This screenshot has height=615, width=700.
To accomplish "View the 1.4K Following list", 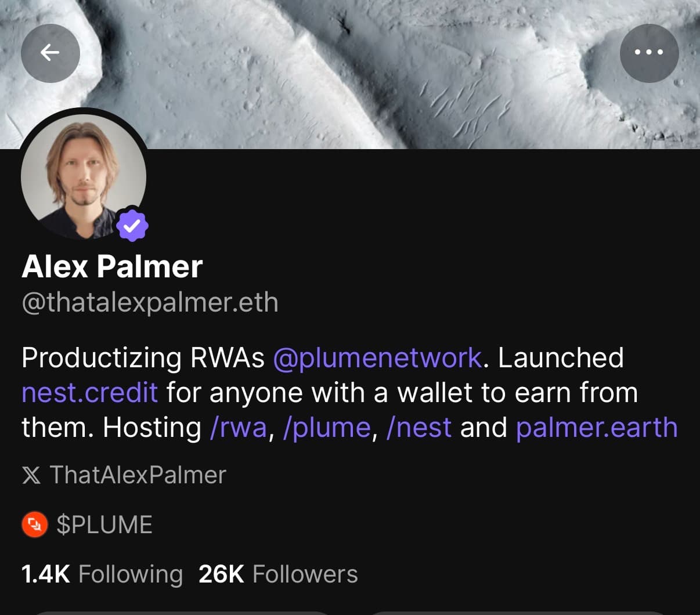I will (x=102, y=574).
